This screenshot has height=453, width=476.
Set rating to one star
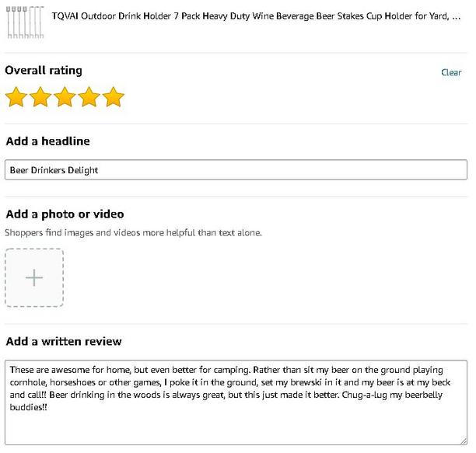click(x=16, y=97)
